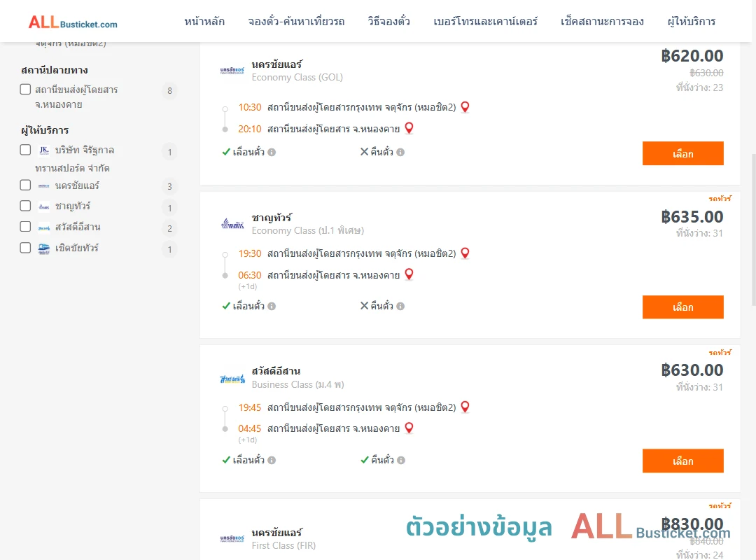
Task: Open เบอร์โทรและเคาน์เตอร์ menu item
Action: [485, 21]
